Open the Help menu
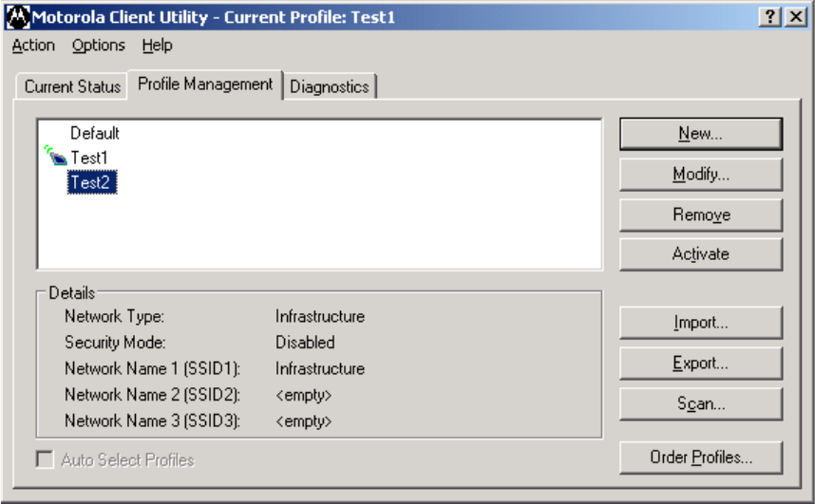The width and height of the screenshot is (815, 504). click(x=157, y=46)
